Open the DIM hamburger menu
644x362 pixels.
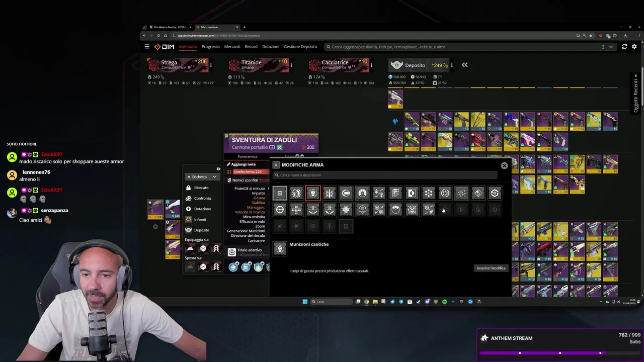coord(147,47)
